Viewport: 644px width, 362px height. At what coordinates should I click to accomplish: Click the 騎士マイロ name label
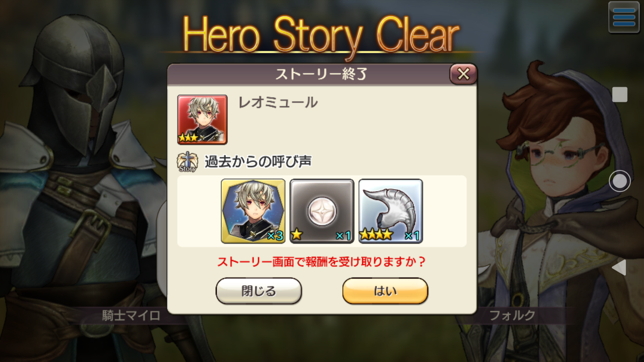(131, 315)
